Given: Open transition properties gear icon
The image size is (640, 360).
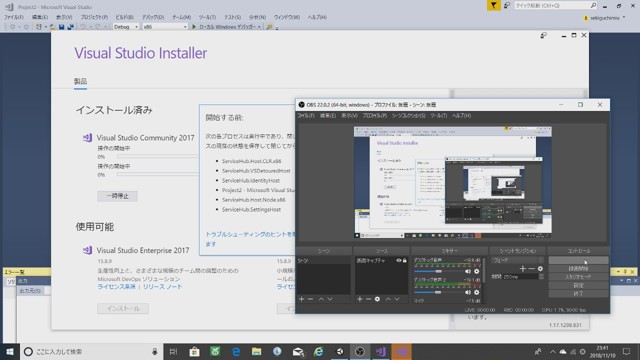Looking at the screenshot, I should (x=540, y=269).
